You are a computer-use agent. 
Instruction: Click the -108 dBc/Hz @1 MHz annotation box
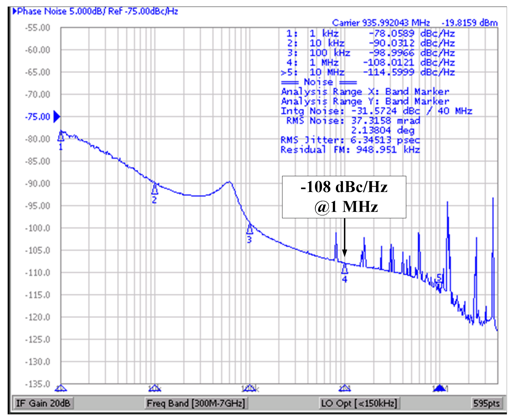344,197
